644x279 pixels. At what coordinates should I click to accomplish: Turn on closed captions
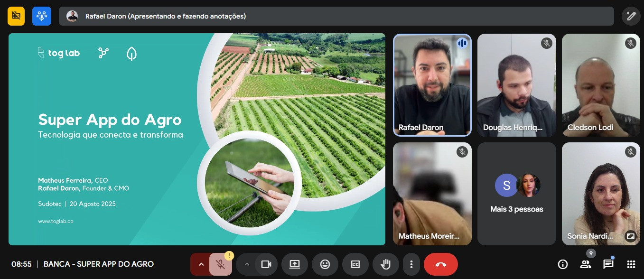[x=355, y=264]
